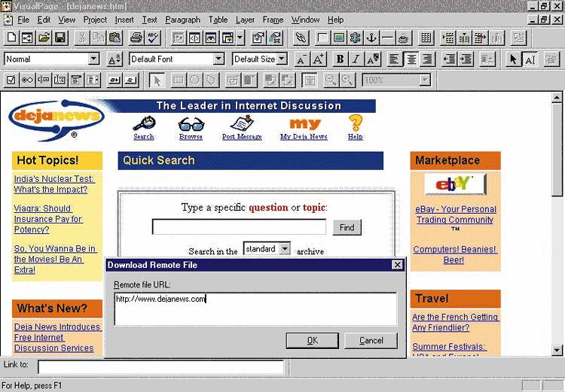The image size is (565, 392).
Task: Click the form checkbox tool icon
Action: coord(11,80)
